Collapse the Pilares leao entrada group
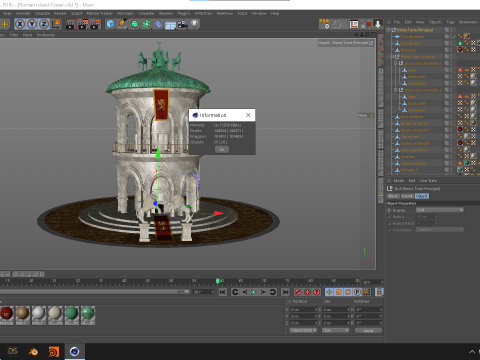Screen dimensions: 480x360 pos(392,57)
